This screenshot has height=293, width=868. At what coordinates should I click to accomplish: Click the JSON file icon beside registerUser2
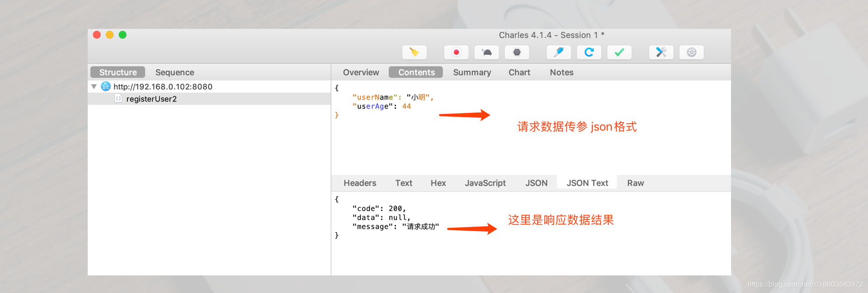point(118,98)
